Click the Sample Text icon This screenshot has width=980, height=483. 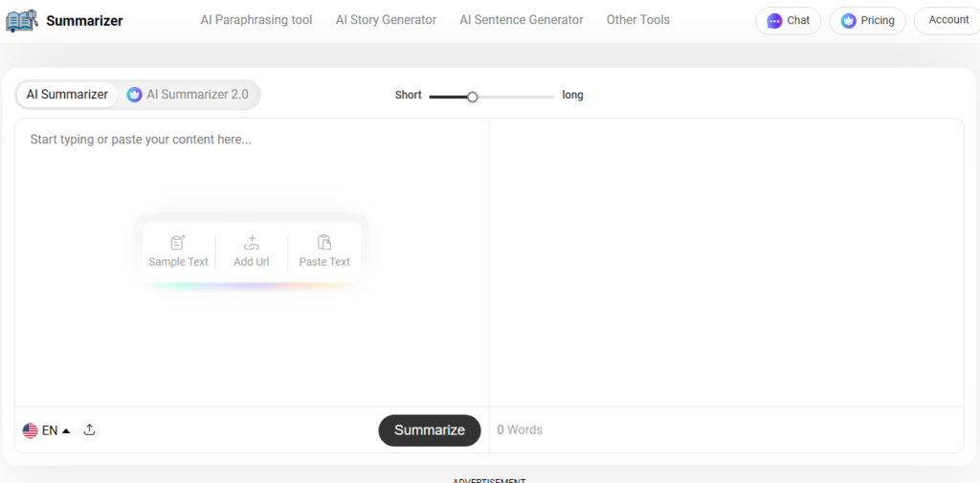(178, 242)
